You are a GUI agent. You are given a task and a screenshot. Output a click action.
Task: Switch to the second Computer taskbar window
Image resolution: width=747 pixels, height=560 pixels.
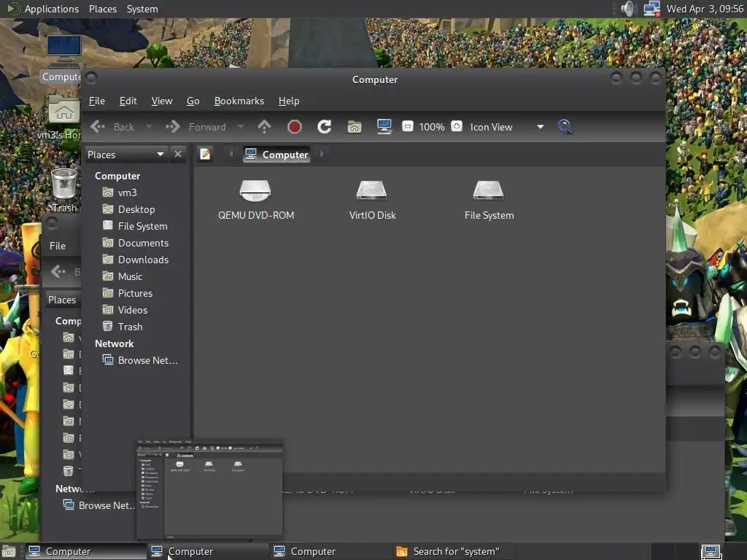[208, 551]
